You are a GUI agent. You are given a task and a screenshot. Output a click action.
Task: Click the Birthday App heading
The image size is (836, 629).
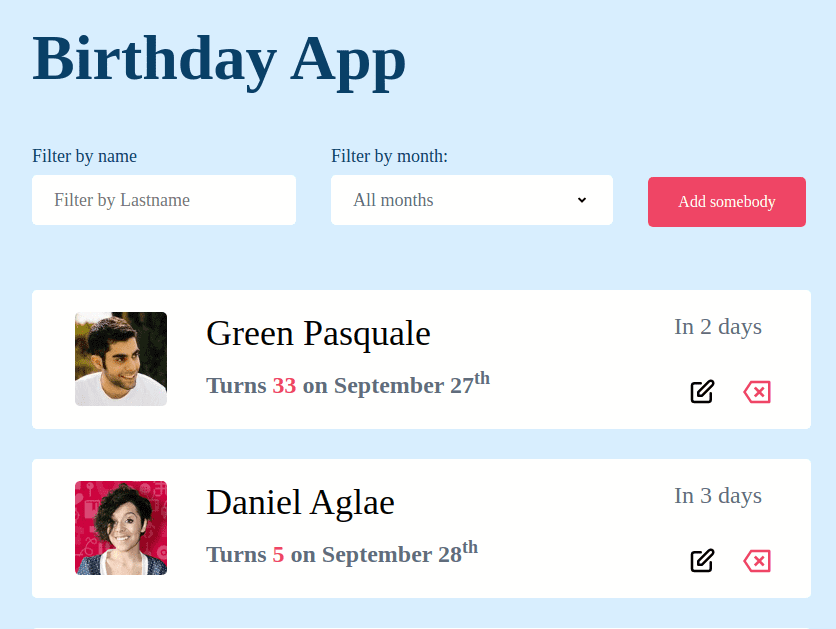tap(219, 60)
